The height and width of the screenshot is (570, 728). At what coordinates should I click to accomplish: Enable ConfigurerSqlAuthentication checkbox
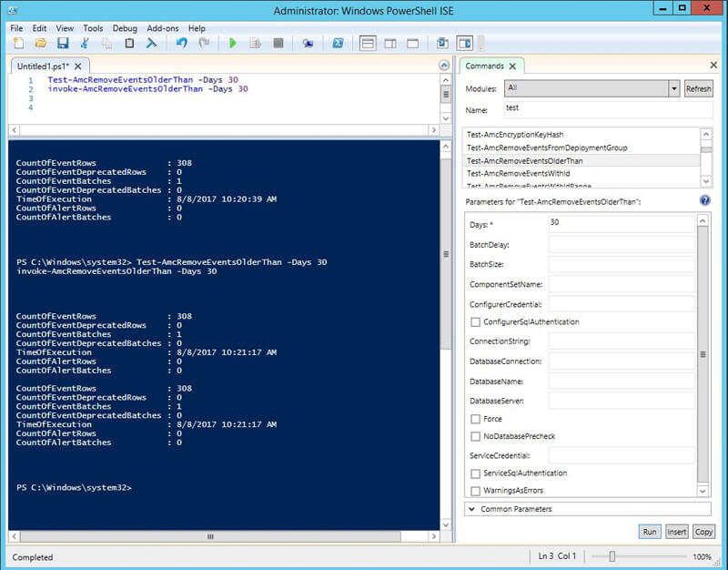point(475,322)
